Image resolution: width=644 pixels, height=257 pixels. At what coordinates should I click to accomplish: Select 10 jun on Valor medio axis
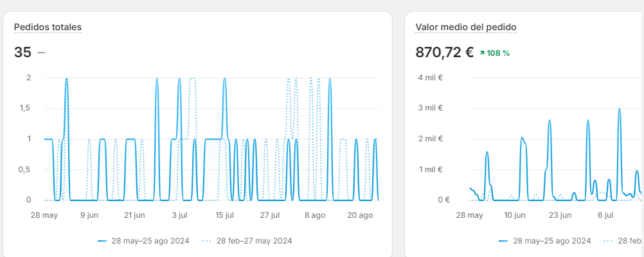point(515,215)
